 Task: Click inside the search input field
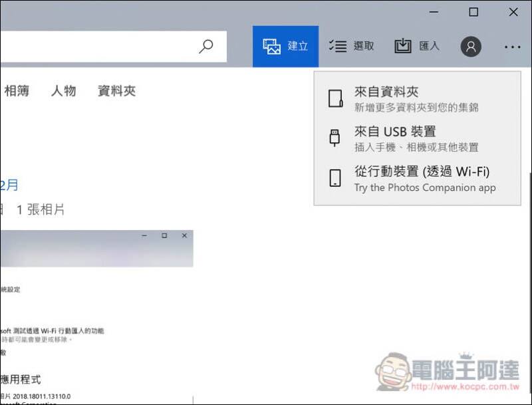click(98, 47)
